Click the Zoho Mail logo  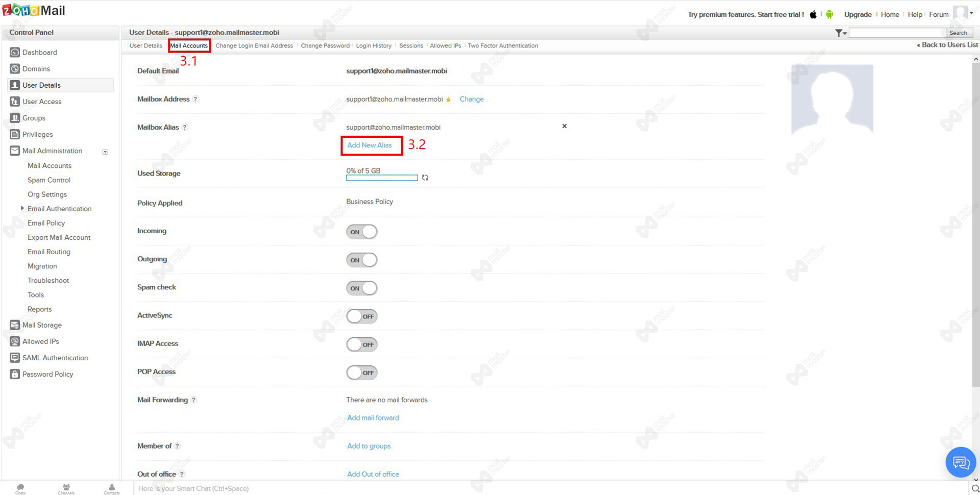point(34,10)
